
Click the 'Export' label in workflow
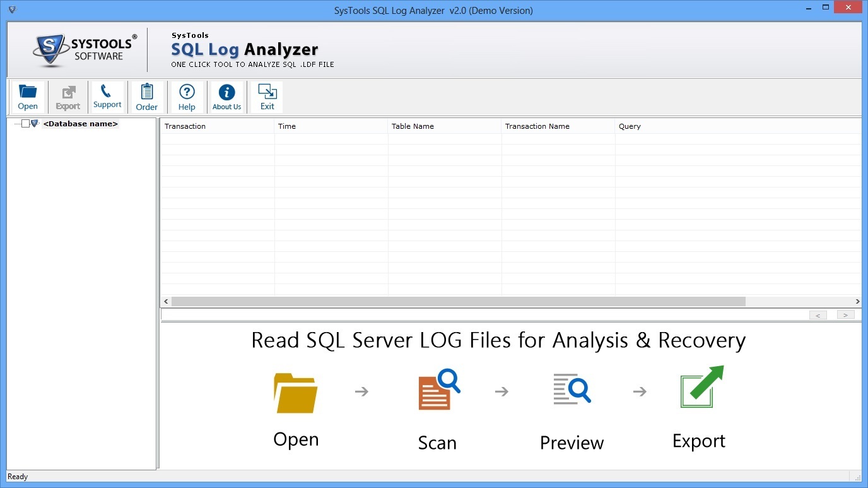point(699,441)
